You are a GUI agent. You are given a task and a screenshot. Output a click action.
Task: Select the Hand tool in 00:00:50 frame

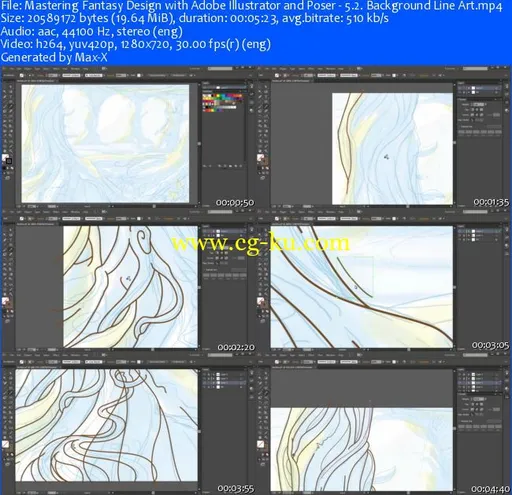point(5,150)
